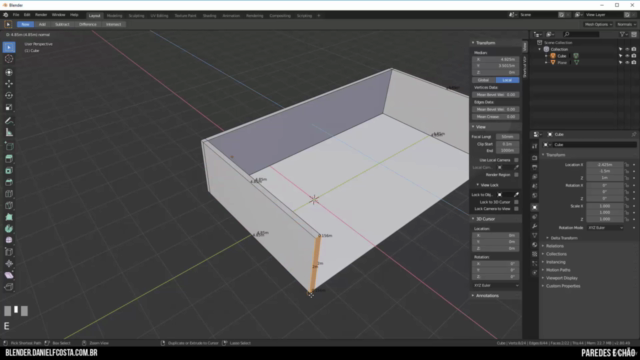Open 3D Cursor XYZ Euler dropdown
Image resolution: width=640 pixels, height=360 pixels.
496,285
